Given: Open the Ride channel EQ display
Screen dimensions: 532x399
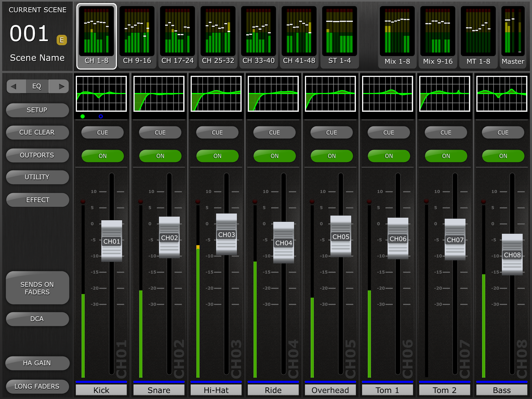Looking at the screenshot, I should (273, 94).
